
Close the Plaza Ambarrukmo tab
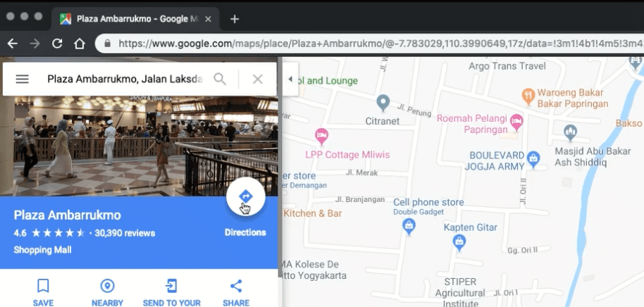click(x=208, y=19)
